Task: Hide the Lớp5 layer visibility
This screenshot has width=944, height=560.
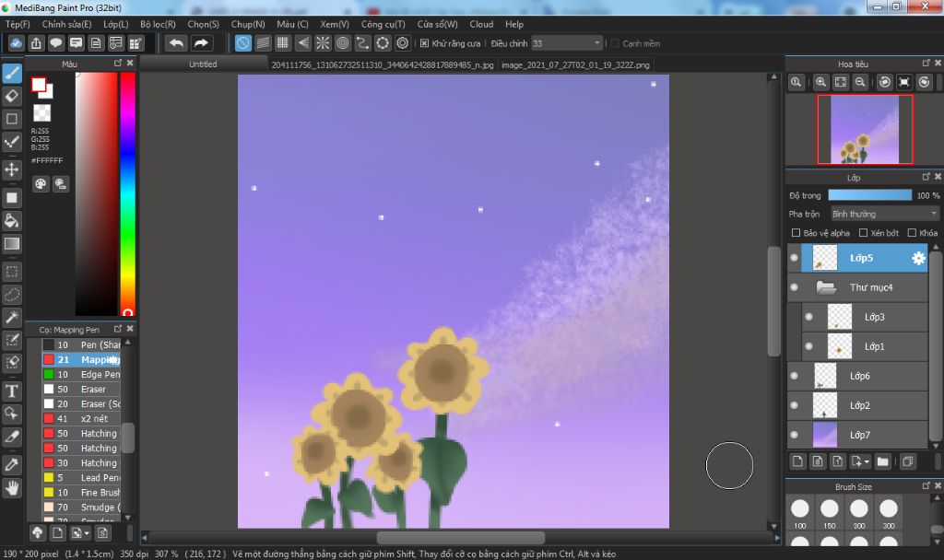Action: [x=794, y=258]
